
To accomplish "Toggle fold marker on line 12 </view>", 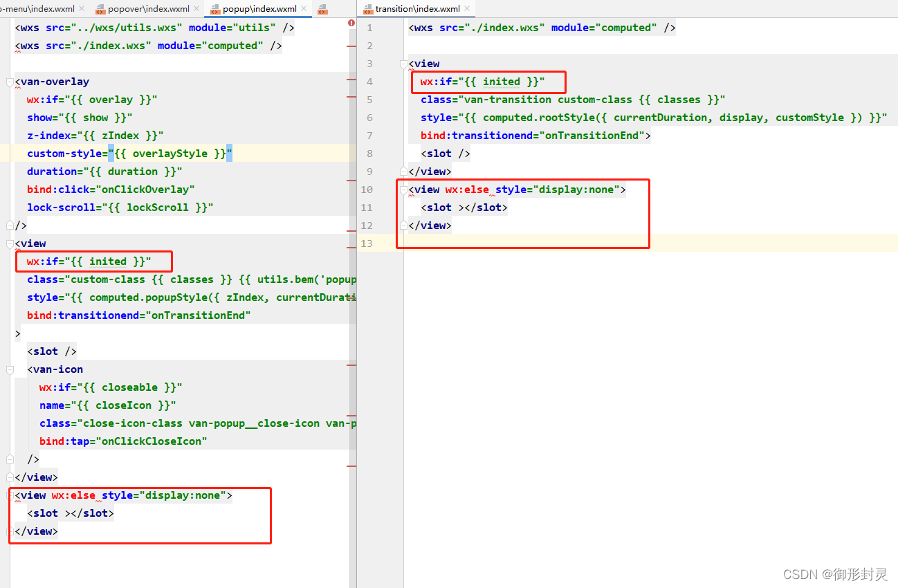I will click(x=404, y=226).
